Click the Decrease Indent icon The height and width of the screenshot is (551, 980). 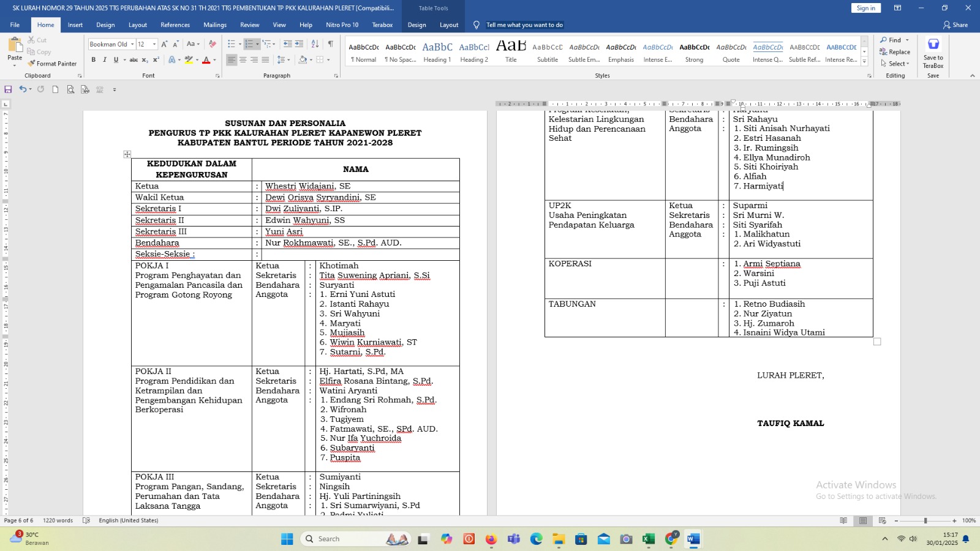click(287, 44)
